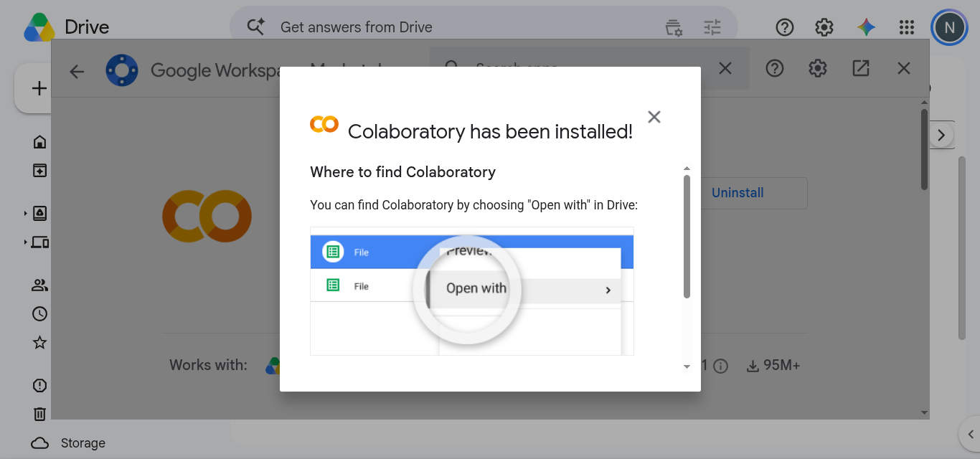980x459 pixels.
Task: Open Marketplace in new window
Action: (x=861, y=68)
